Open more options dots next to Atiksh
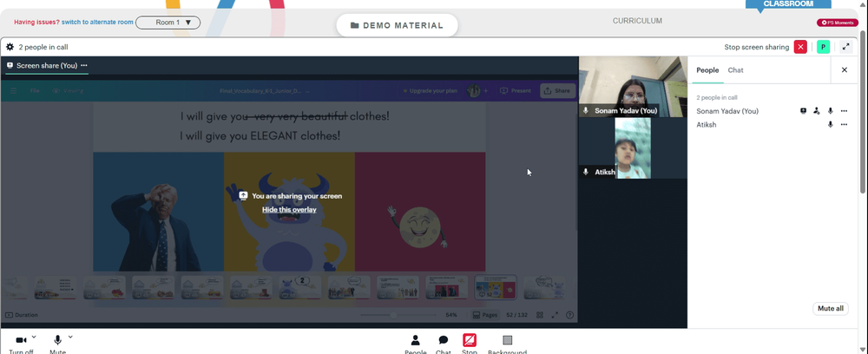This screenshot has height=354, width=868. click(844, 124)
